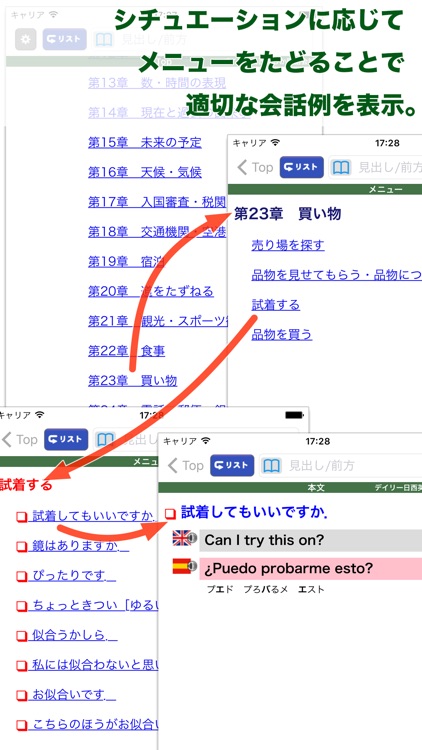Open 第20章 道をたずねる chapter

click(x=151, y=291)
